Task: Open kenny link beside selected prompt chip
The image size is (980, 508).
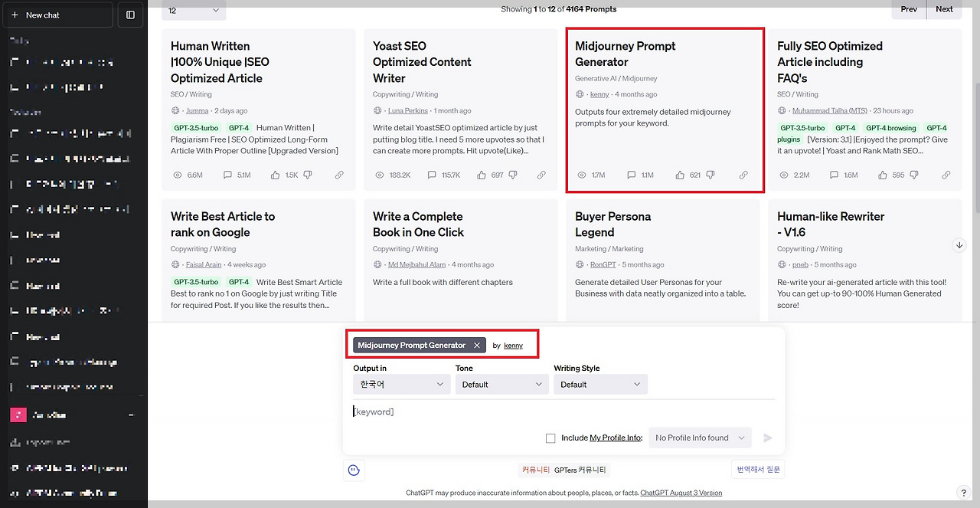Action: click(513, 346)
